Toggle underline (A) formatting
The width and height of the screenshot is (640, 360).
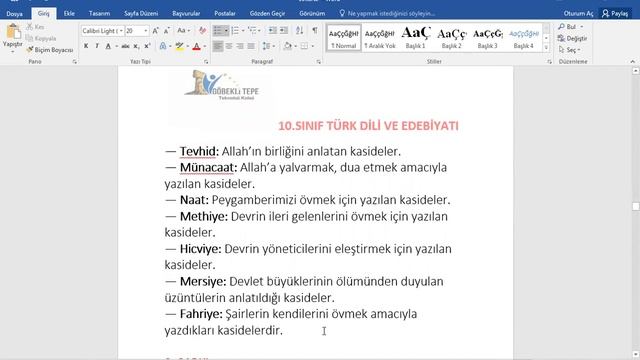click(x=108, y=46)
